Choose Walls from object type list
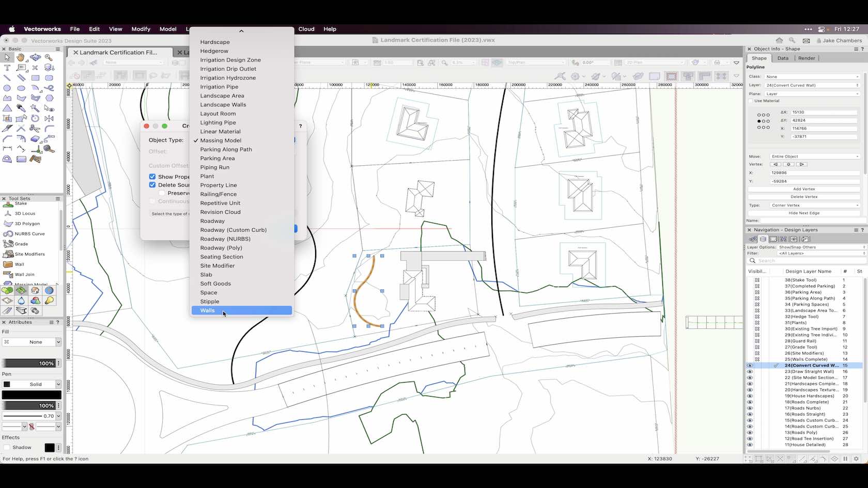The height and width of the screenshot is (488, 868). (242, 310)
